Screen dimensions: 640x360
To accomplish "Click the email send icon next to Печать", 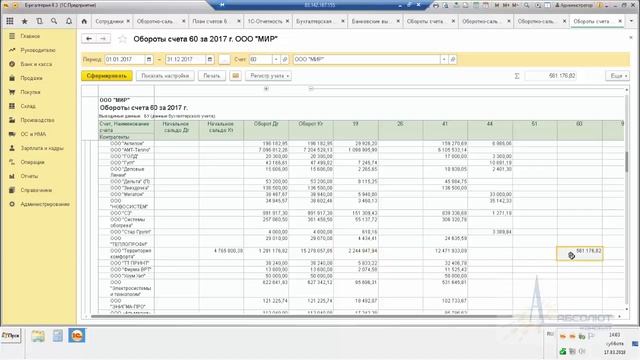I will (x=236, y=76).
